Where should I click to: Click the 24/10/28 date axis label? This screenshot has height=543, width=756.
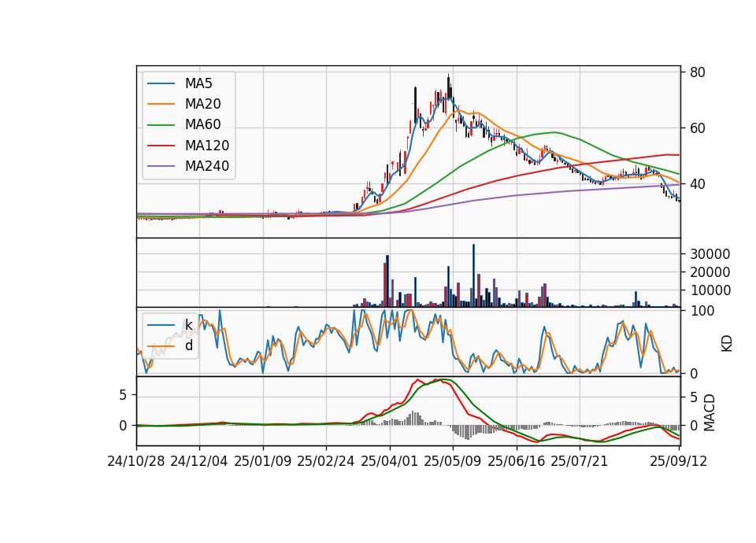pyautogui.click(x=136, y=462)
